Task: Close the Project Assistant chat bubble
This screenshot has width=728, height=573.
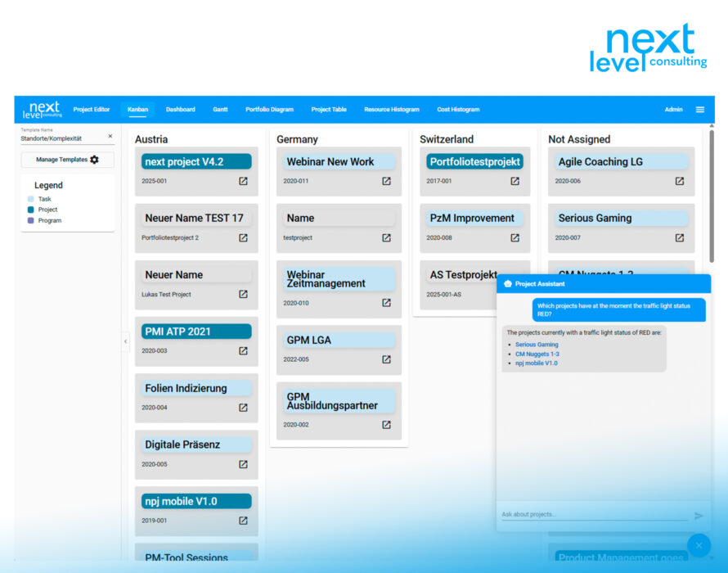Action: pyautogui.click(x=699, y=545)
